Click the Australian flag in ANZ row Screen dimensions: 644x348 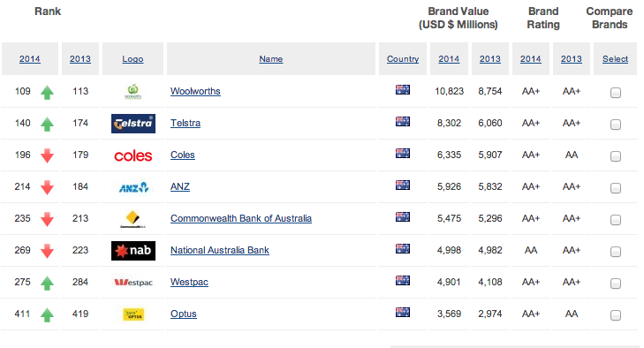click(x=403, y=185)
